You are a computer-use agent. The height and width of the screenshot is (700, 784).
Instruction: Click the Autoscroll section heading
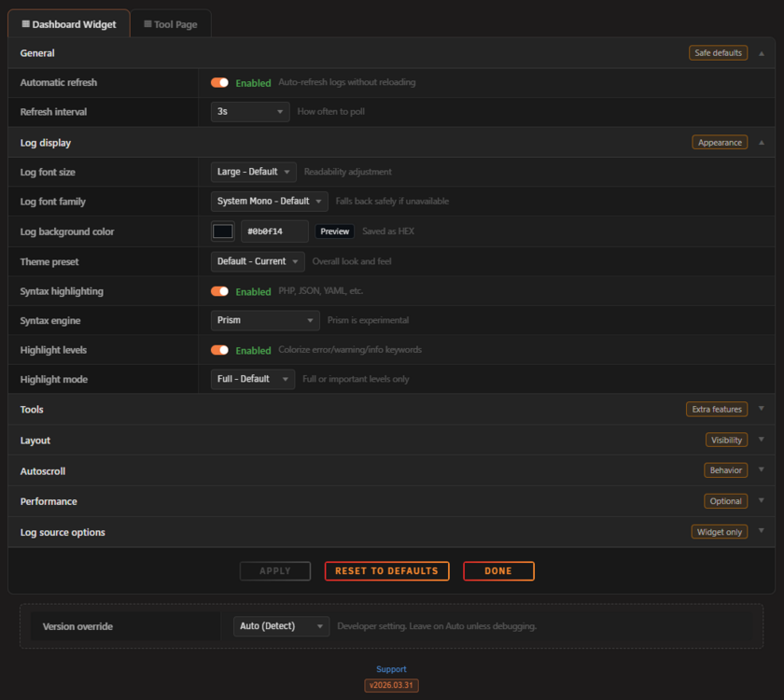[x=43, y=471]
